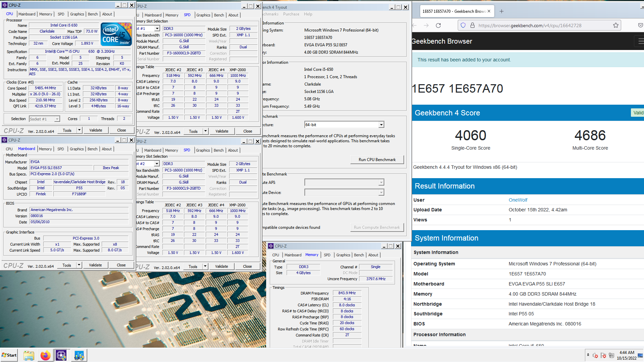Open About tab in Memory window

tap(373, 255)
